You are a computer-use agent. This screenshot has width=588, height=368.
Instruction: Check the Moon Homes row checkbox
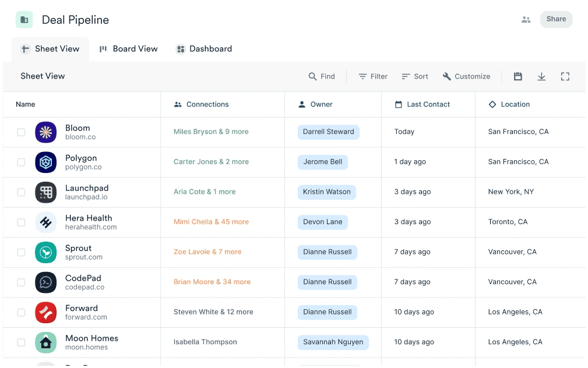pyautogui.click(x=21, y=342)
